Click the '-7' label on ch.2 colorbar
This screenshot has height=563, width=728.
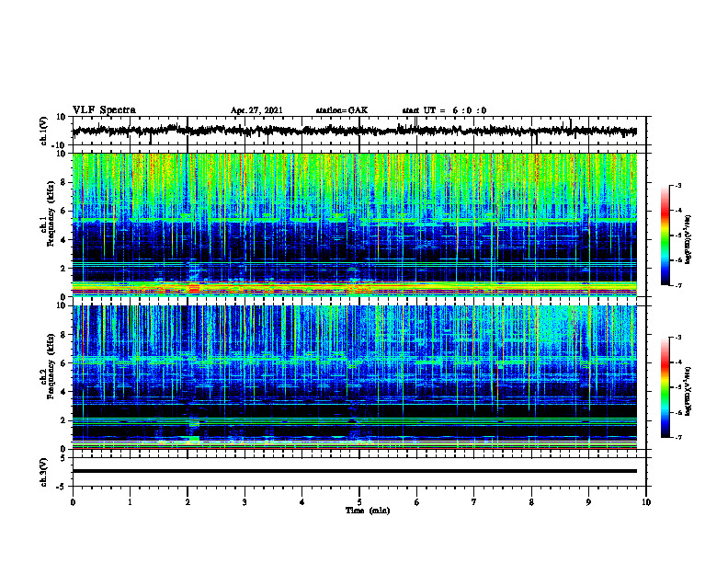677,437
